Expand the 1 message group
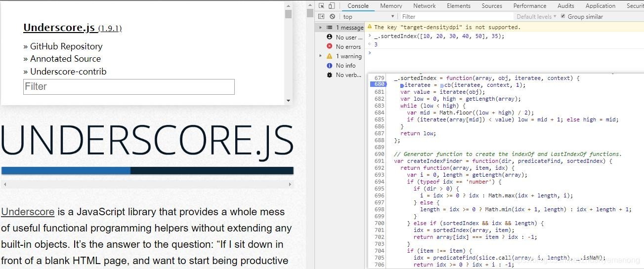 (321, 28)
